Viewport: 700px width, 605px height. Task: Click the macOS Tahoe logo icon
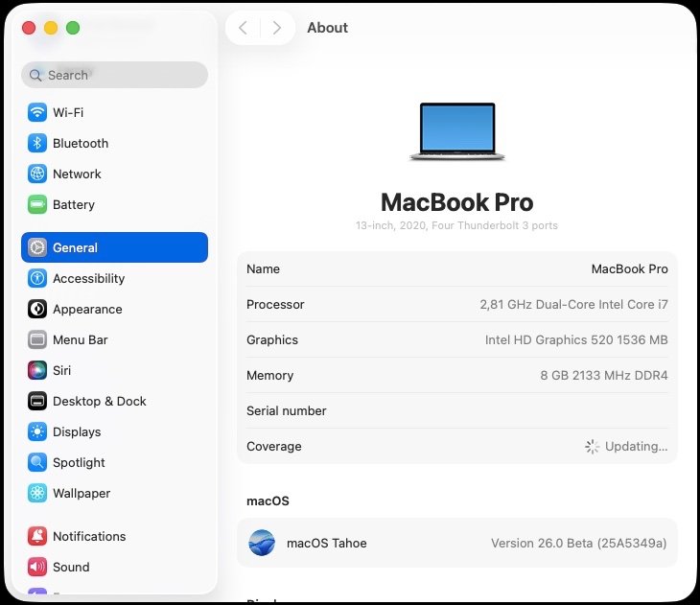pos(262,543)
